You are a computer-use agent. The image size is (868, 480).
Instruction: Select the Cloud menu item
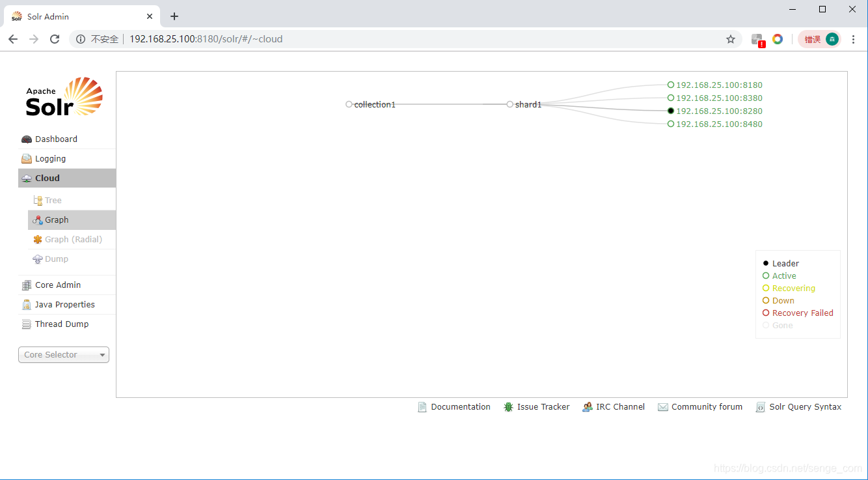pos(67,178)
